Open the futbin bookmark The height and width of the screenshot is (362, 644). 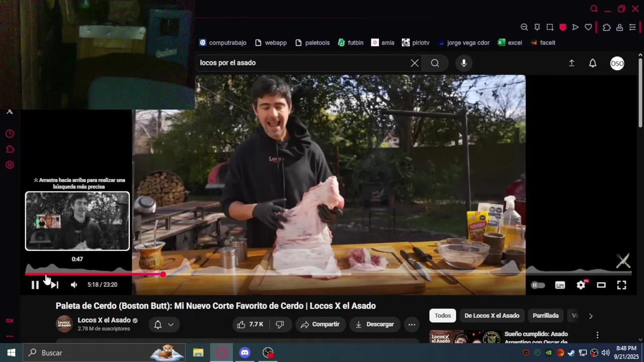coord(351,43)
